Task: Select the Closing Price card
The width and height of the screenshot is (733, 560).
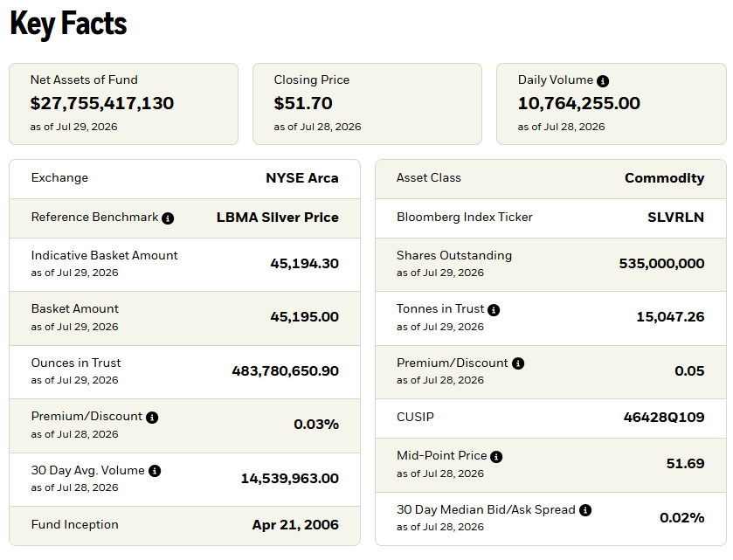Action: tap(367, 104)
